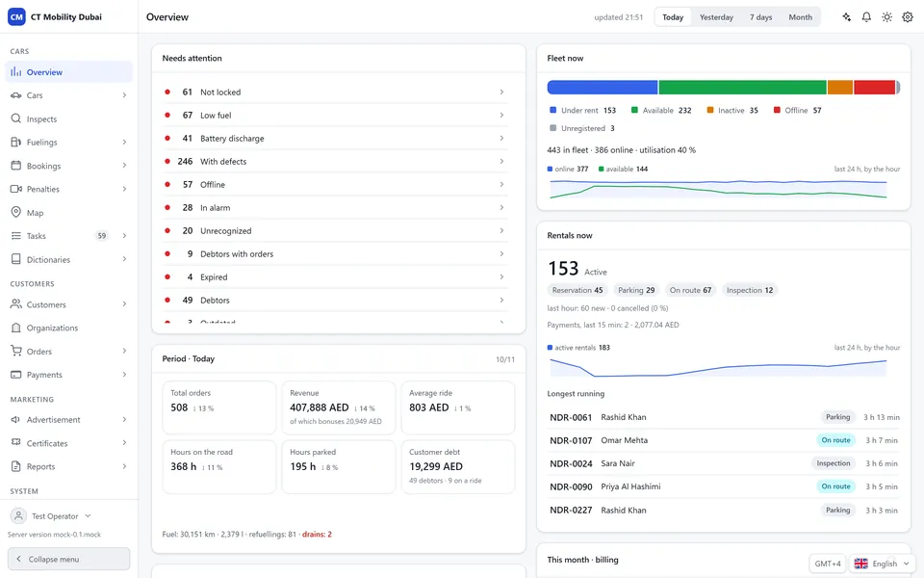Viewport: 924px width, 578px height.
Task: Click the blue Under rent bar segment
Action: [x=603, y=88]
